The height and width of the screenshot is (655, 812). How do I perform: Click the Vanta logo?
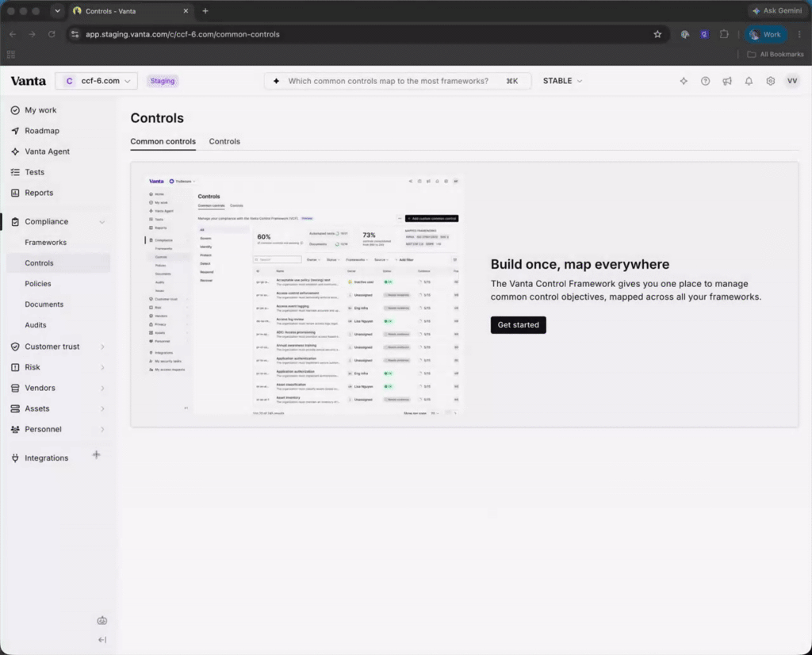tap(28, 81)
